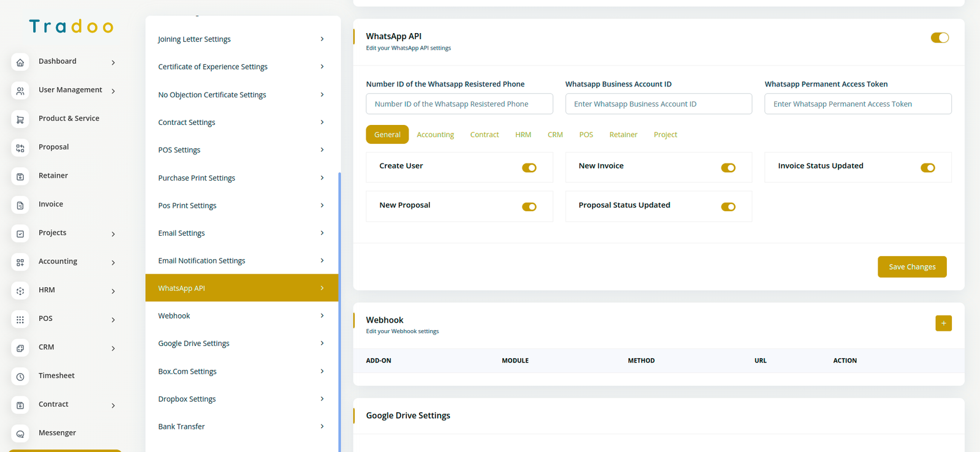Viewport: 980px width, 452px height.
Task: Click the Messenger chat icon
Action: point(20,434)
